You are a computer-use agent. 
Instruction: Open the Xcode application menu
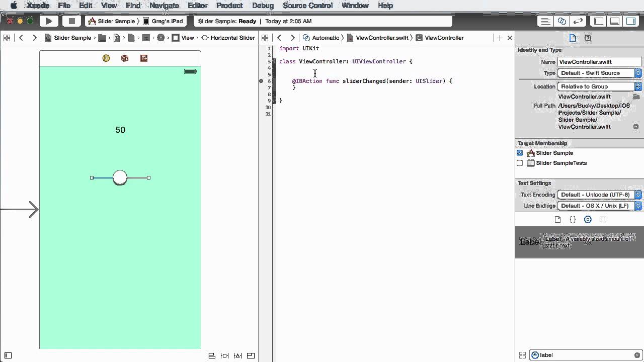[38, 6]
